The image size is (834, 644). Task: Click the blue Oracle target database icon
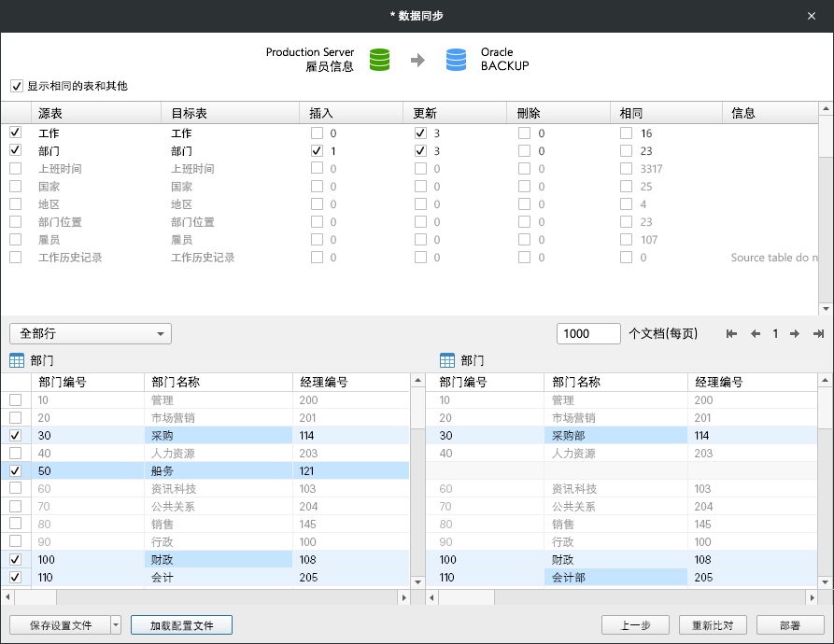coord(456,60)
